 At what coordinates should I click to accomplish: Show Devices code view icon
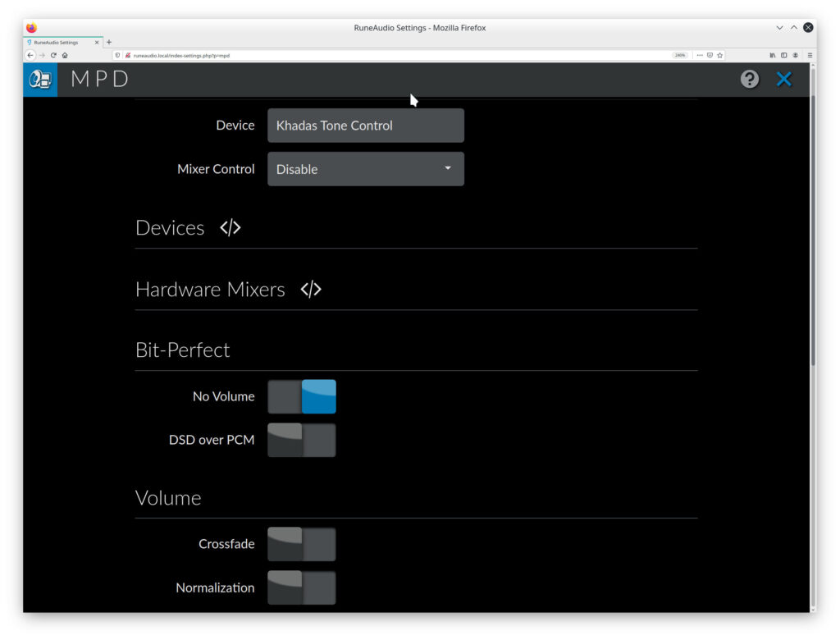point(231,228)
